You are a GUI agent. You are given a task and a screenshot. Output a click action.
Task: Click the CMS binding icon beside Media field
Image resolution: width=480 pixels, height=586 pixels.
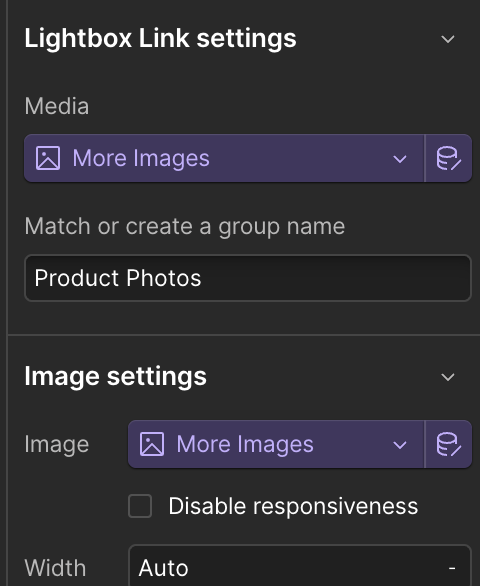point(449,158)
